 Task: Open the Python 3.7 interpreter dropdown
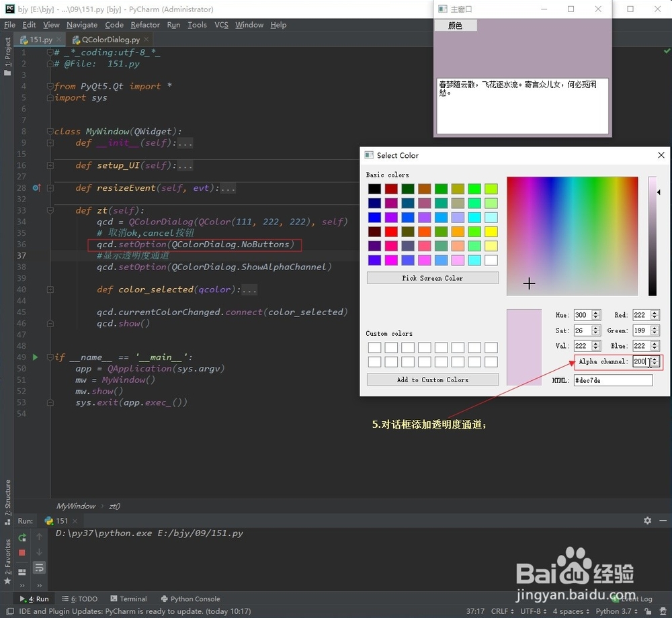coord(616,611)
